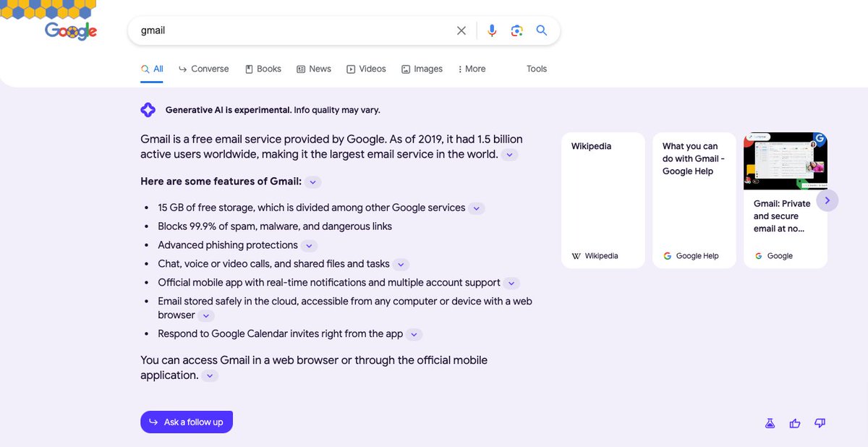Screen dimensions: 868x447
Task: Switch to the News tab
Action: pos(314,69)
